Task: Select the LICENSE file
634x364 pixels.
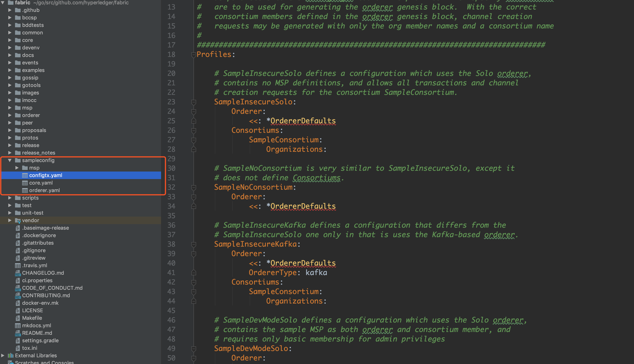Action: pos(32,310)
